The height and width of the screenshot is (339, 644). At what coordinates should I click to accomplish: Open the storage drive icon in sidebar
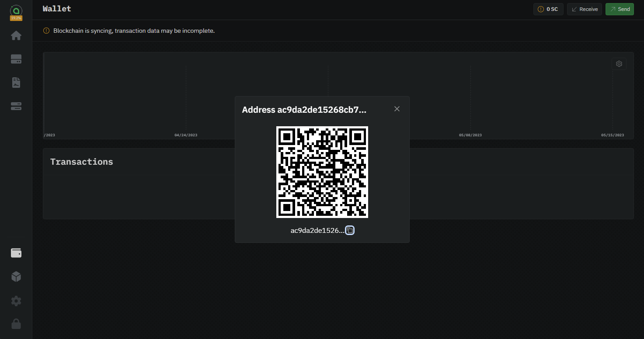click(x=16, y=59)
